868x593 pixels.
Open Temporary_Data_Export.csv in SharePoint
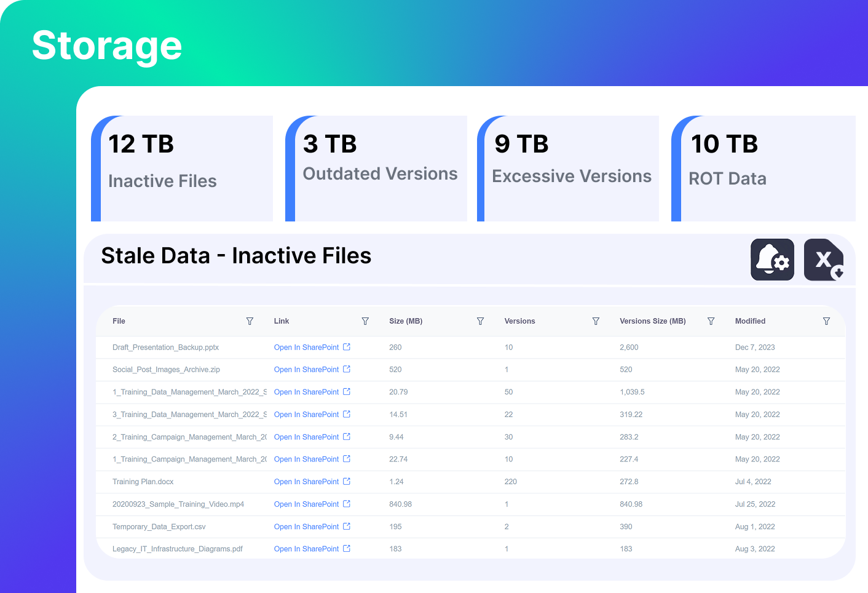tap(306, 527)
